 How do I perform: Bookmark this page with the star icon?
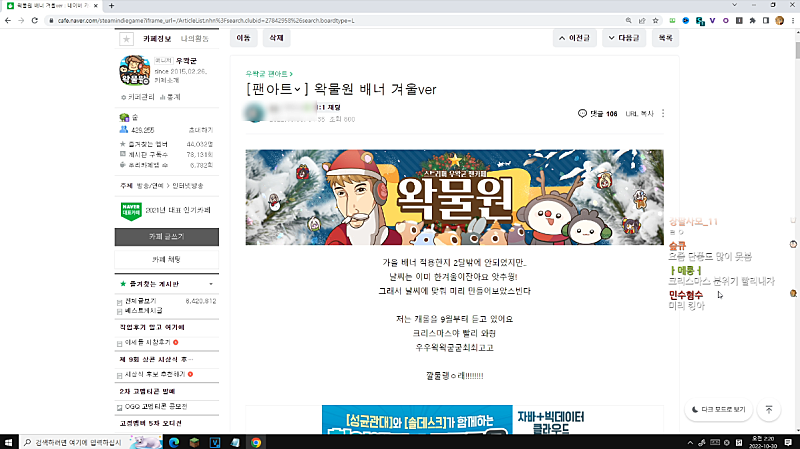[x=656, y=20]
